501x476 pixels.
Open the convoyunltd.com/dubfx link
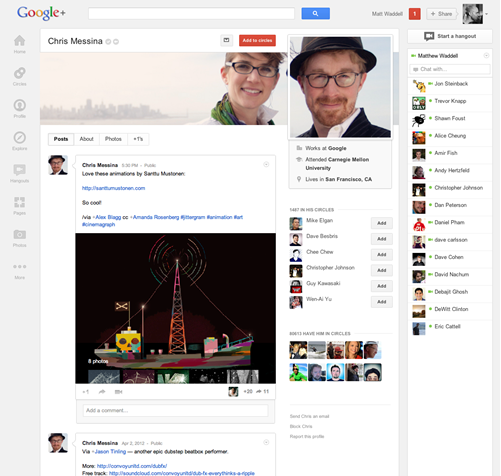coord(132,466)
